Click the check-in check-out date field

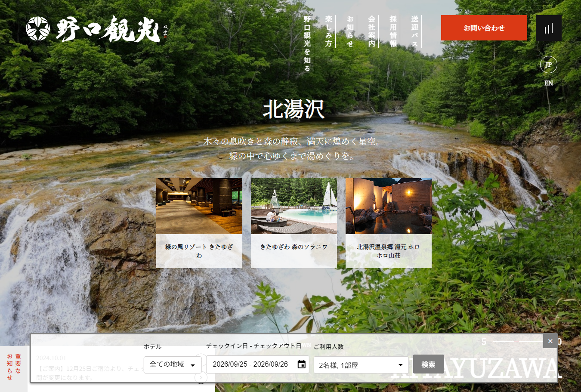click(257, 364)
